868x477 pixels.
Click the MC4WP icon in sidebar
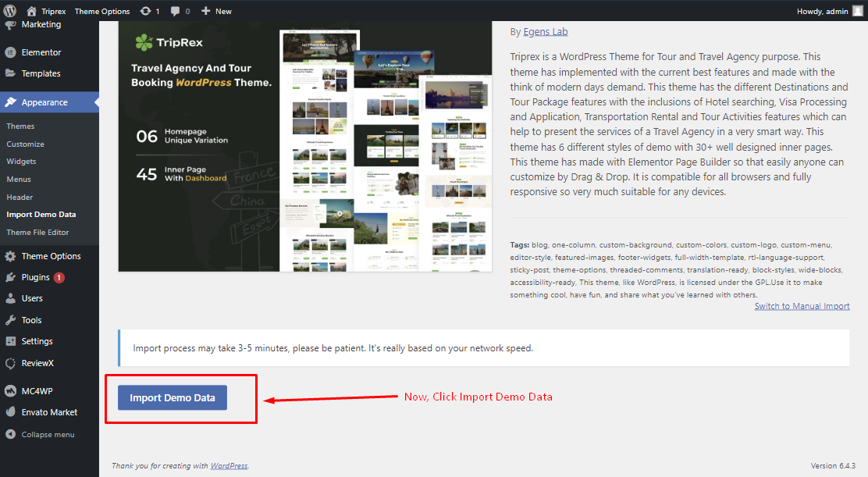10,391
